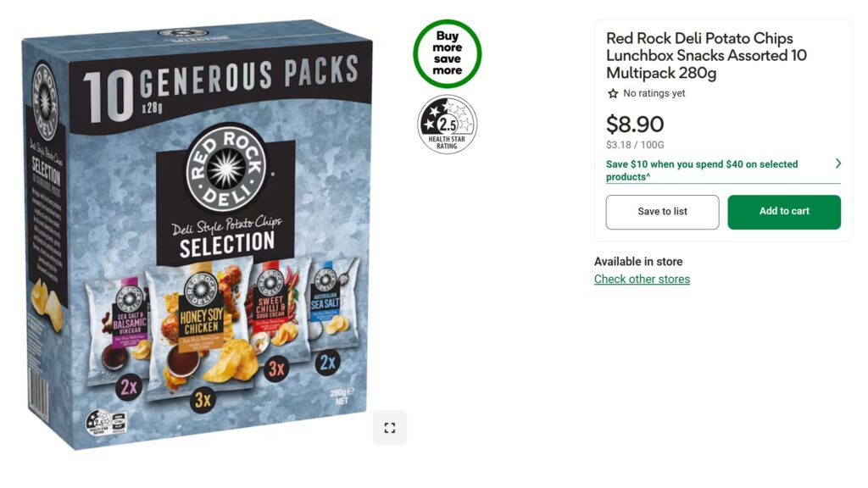Click the product box main image
This screenshot has height=488, width=868.
[x=197, y=236]
